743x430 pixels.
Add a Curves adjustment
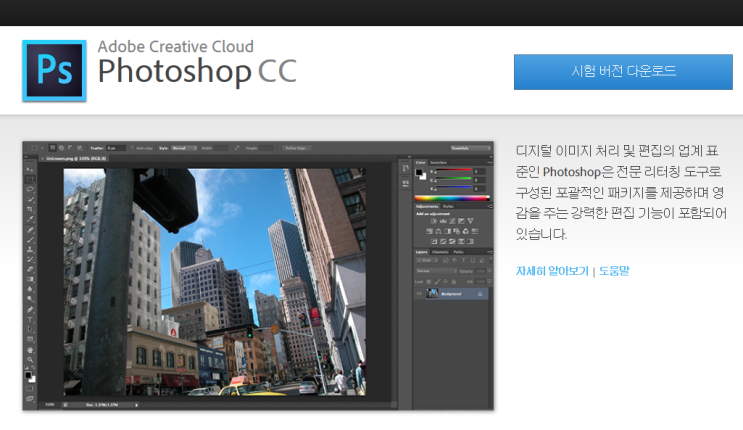pyautogui.click(x=452, y=221)
